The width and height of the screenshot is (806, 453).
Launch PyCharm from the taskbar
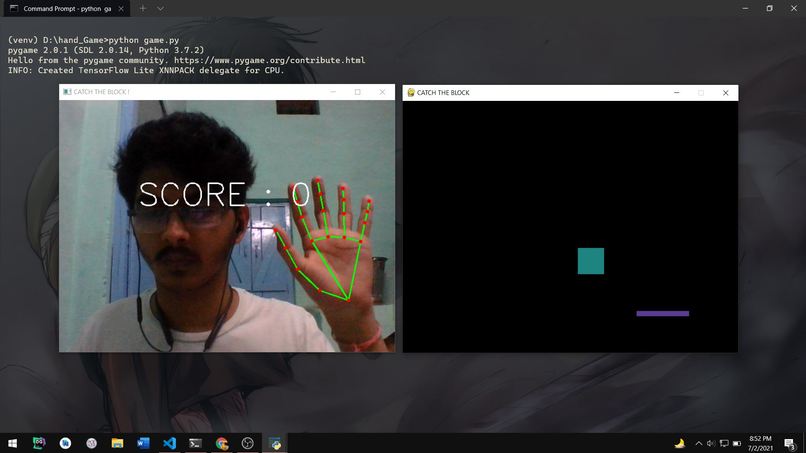click(x=39, y=443)
